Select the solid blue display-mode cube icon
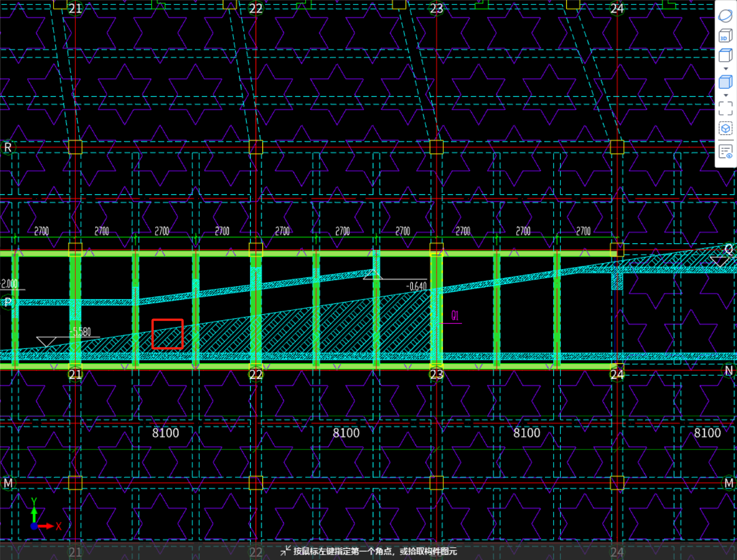Image resolution: width=737 pixels, height=560 pixels. pos(725,82)
